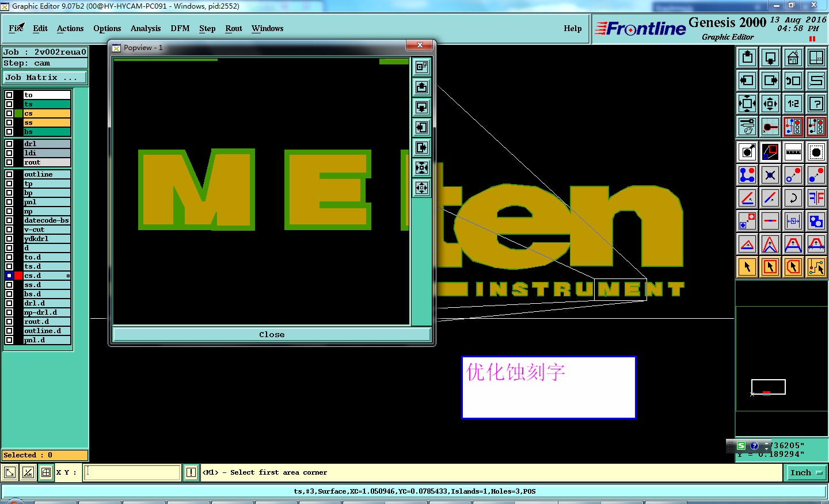Click the Close button in Popview
829x504 pixels.
pos(272,335)
